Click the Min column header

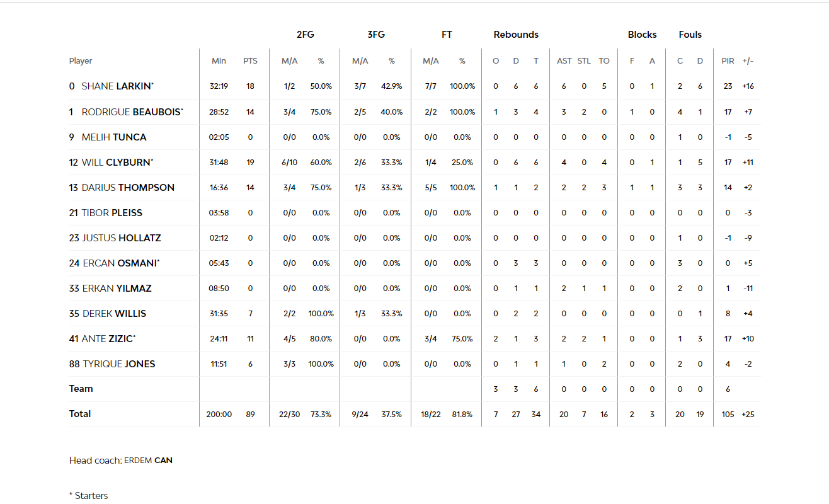point(219,61)
